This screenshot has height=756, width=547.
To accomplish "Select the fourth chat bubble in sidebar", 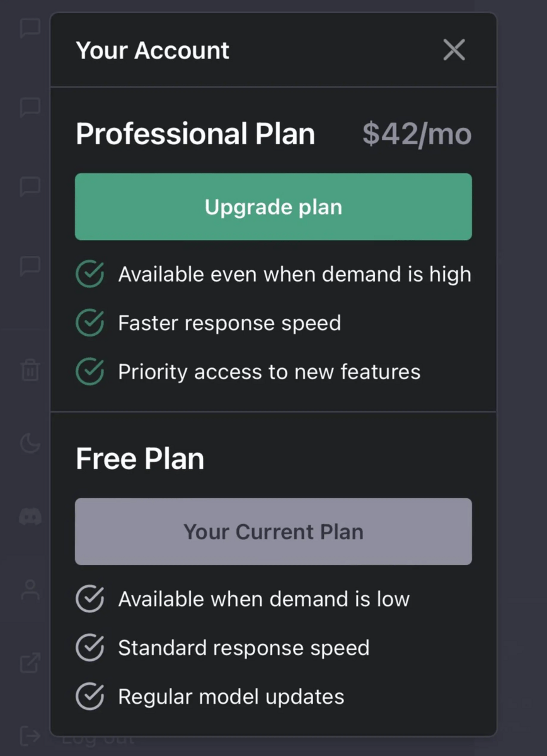I will (30, 265).
